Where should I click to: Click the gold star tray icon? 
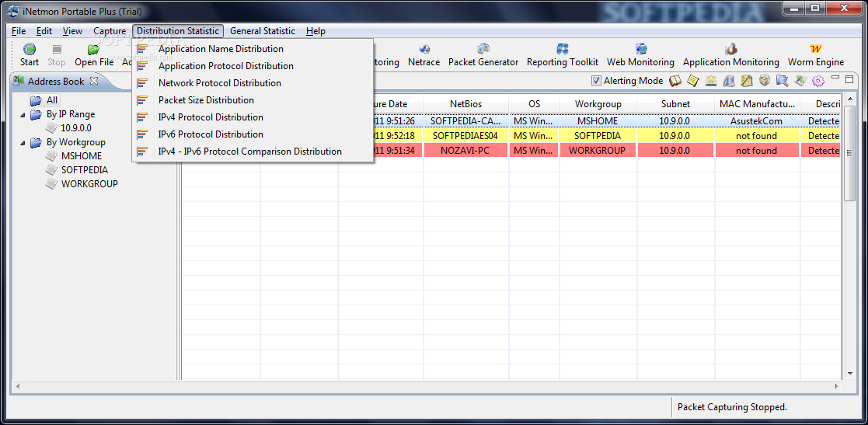click(x=711, y=81)
